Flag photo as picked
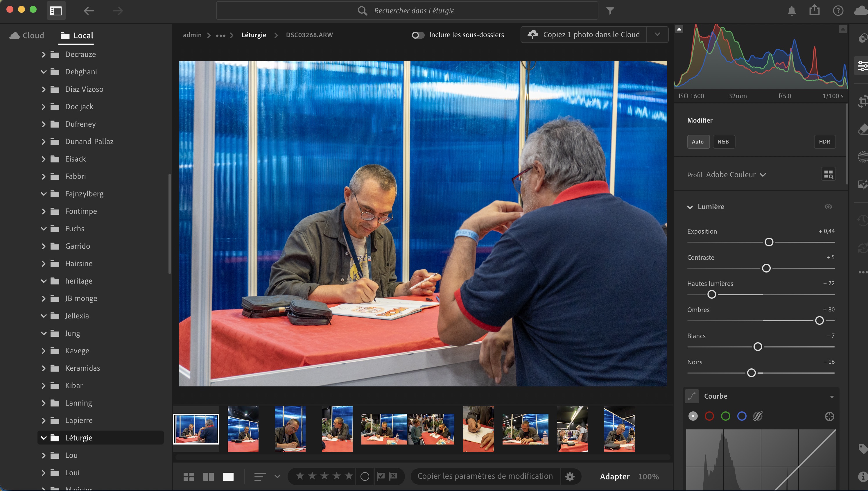Viewport: 868px width, 491px height. coord(381,476)
